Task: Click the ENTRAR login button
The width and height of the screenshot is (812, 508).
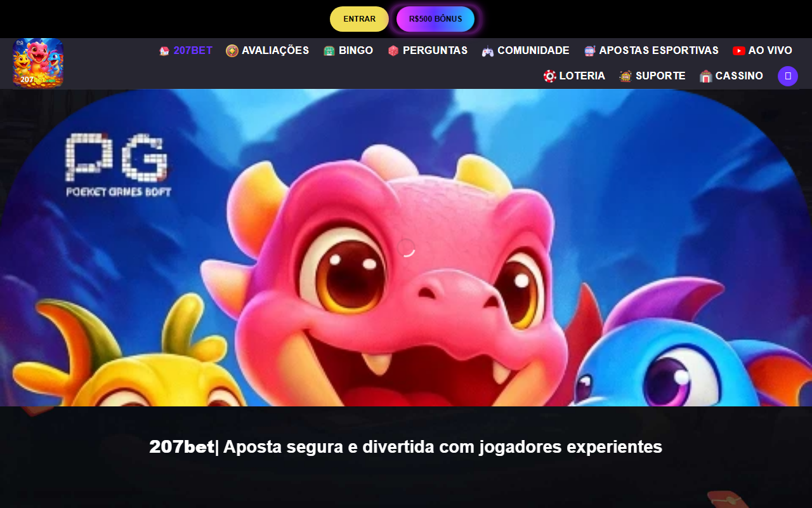Action: click(359, 19)
